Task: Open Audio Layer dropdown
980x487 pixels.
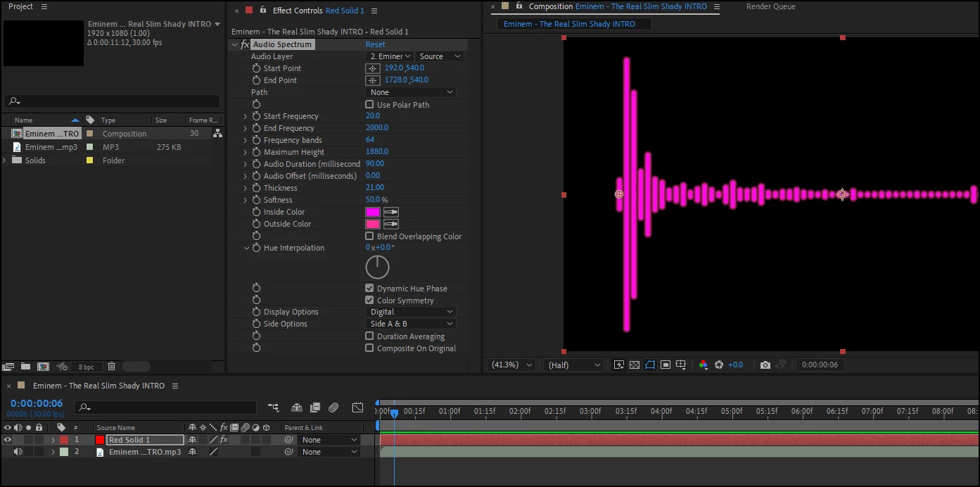Action: pyautogui.click(x=389, y=56)
